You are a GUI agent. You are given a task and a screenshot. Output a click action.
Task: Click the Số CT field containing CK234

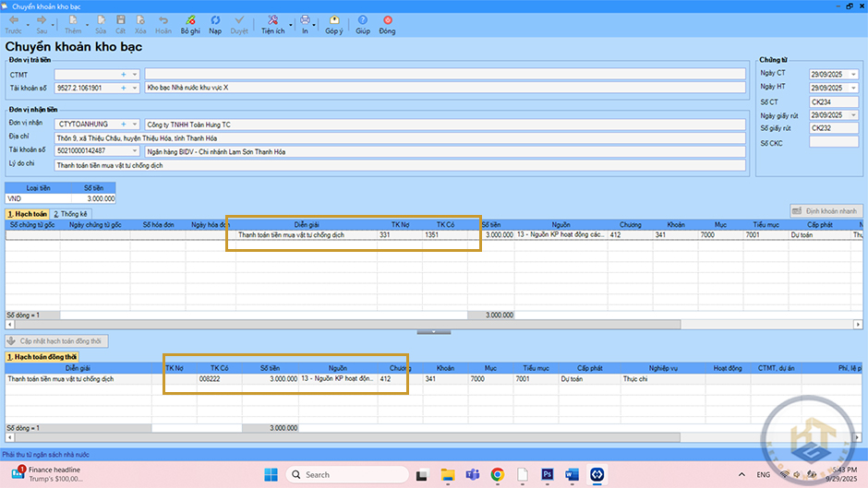(833, 101)
